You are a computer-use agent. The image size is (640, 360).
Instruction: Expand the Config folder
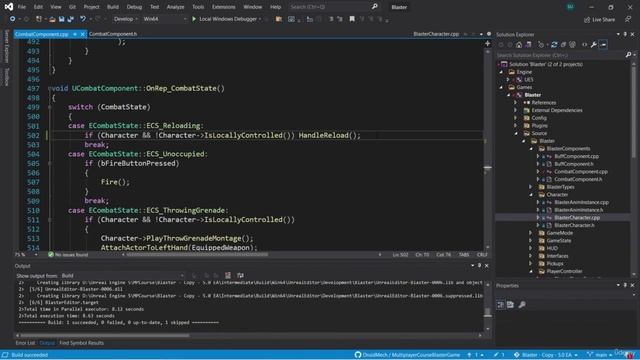click(516, 118)
